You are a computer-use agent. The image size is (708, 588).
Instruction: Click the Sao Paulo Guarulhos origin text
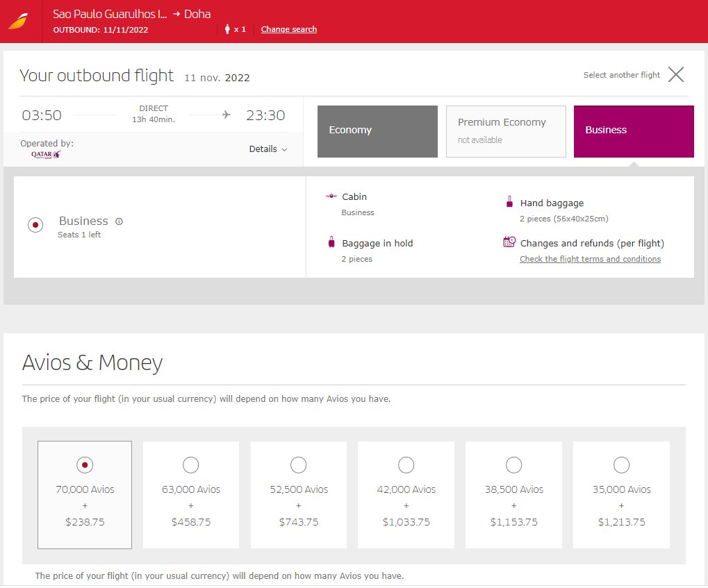[x=110, y=14]
